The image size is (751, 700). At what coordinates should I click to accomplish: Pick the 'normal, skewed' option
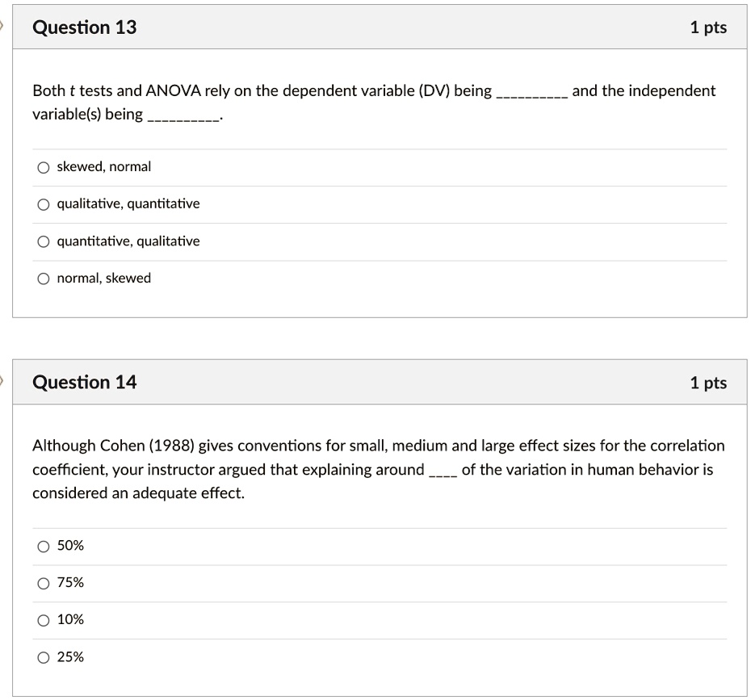click(x=44, y=279)
